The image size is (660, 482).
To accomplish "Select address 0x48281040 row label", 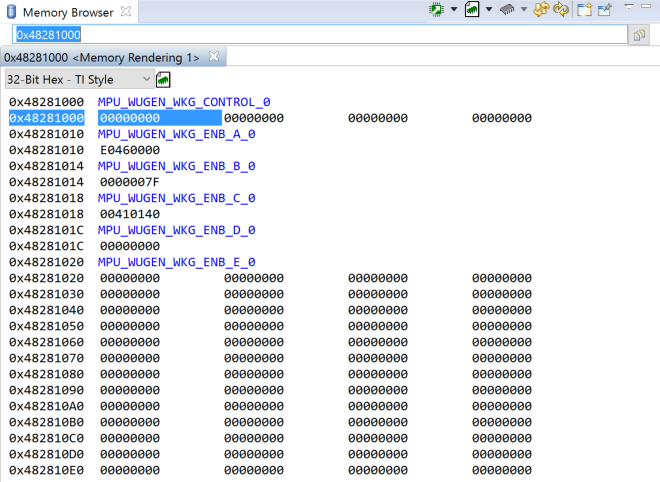I will 46,310.
